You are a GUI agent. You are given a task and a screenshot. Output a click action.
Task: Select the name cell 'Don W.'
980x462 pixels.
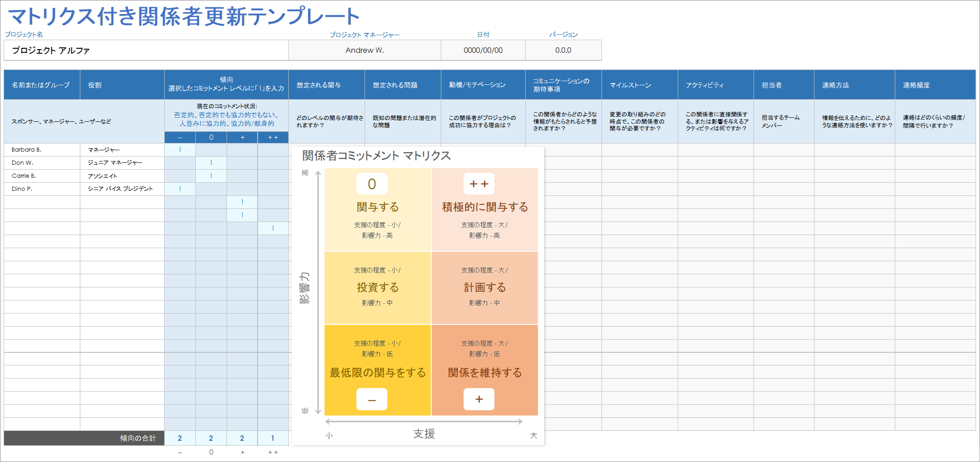(x=42, y=163)
